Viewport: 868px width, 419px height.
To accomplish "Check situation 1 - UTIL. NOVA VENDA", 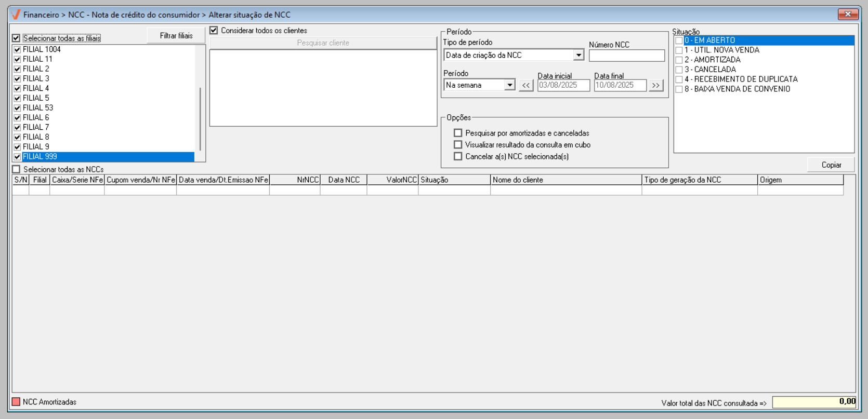I will click(679, 50).
